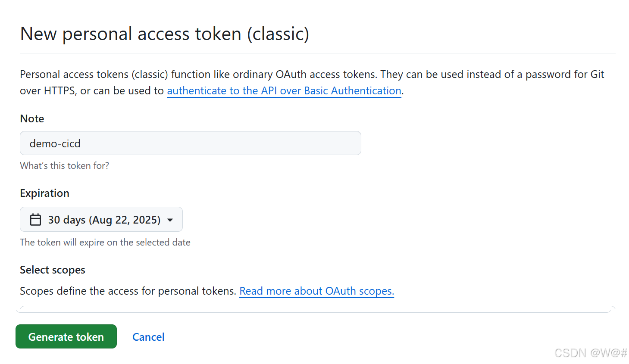
Task: Click 'Scopes define the access for personal tokens' text
Action: [x=128, y=291]
